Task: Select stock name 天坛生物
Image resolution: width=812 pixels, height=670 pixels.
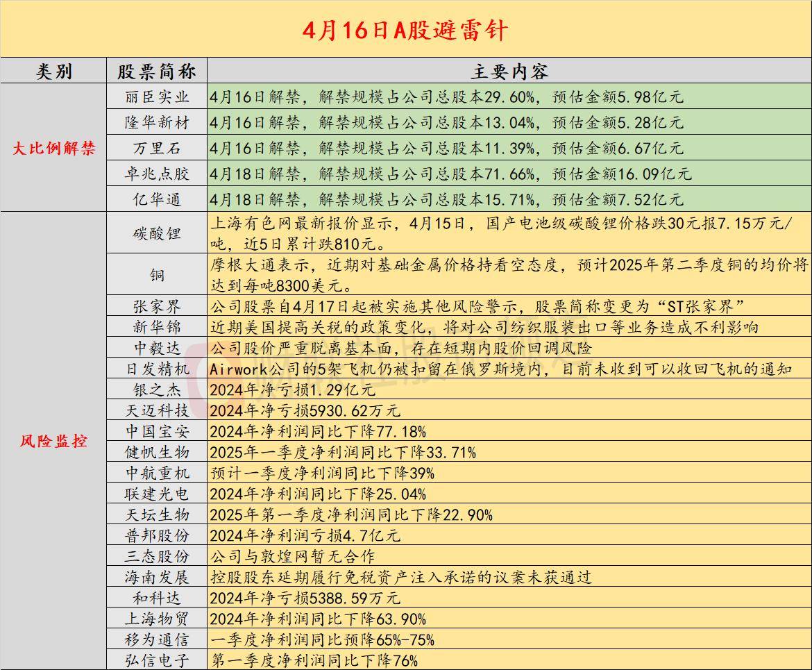Action: click(156, 514)
